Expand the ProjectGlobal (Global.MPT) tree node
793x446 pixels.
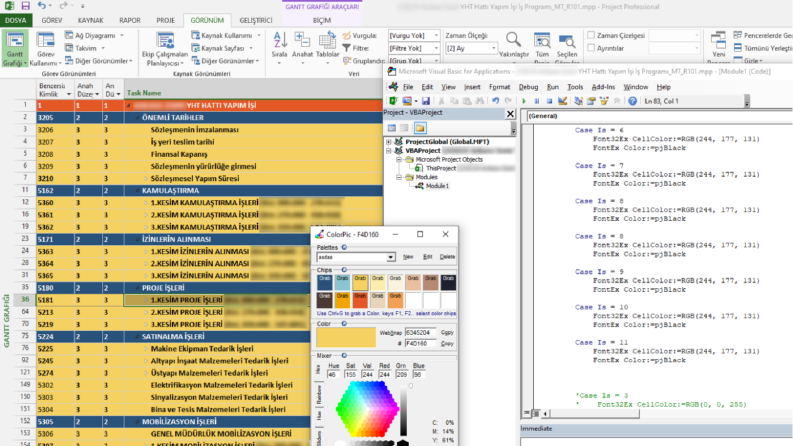[389, 142]
